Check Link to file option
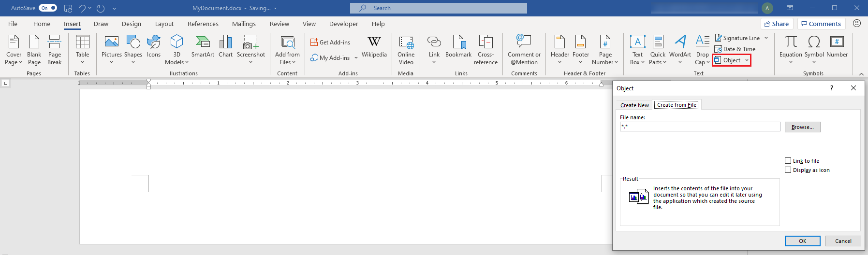The image size is (868, 255). click(x=788, y=161)
